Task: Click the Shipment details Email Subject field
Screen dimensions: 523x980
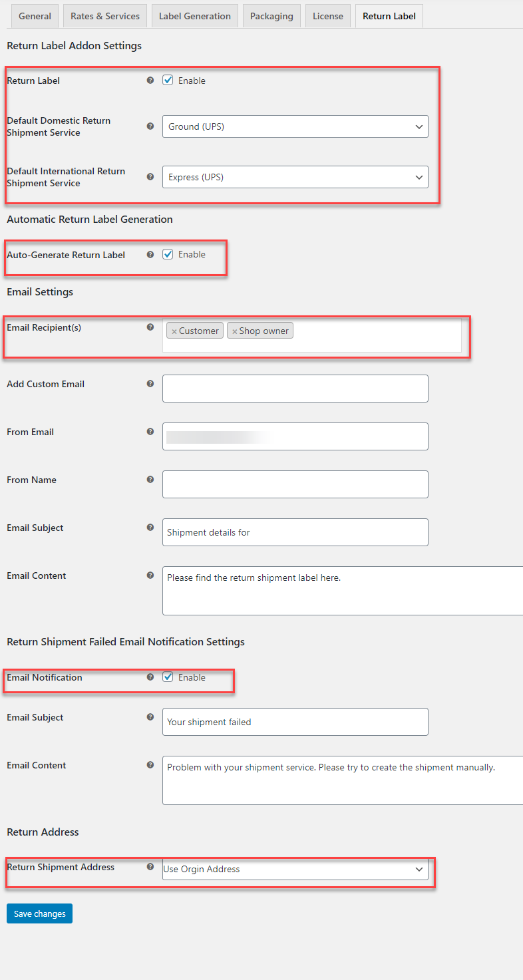Action: (295, 532)
